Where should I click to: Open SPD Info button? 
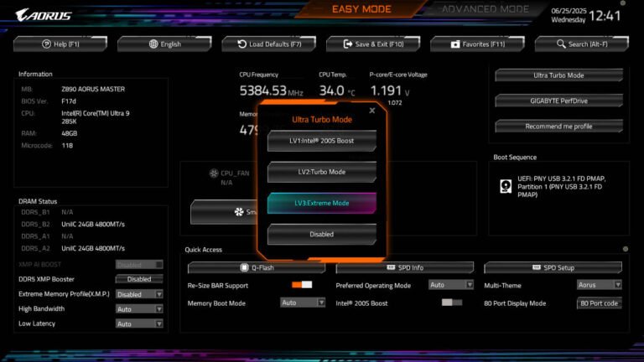(x=404, y=267)
